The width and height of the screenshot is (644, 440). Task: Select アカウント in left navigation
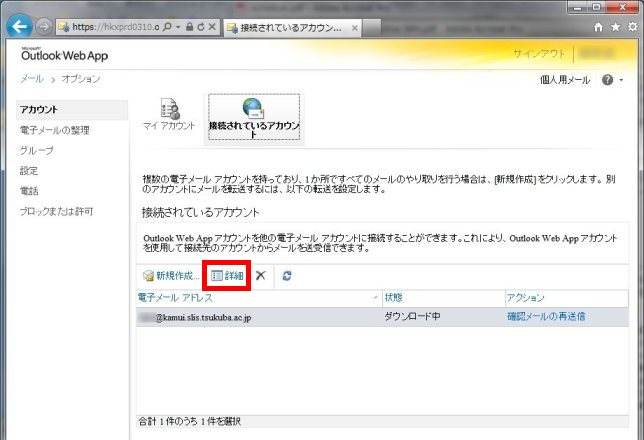pos(72,110)
